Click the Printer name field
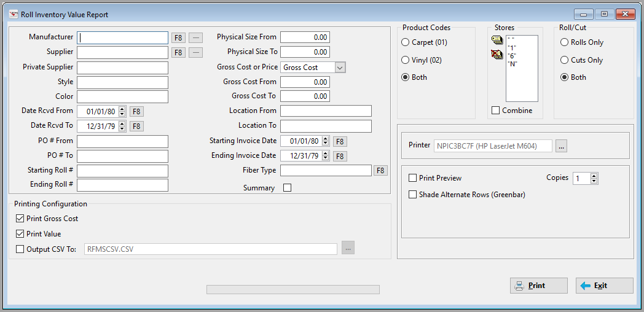This screenshot has width=644, height=312. (493, 146)
